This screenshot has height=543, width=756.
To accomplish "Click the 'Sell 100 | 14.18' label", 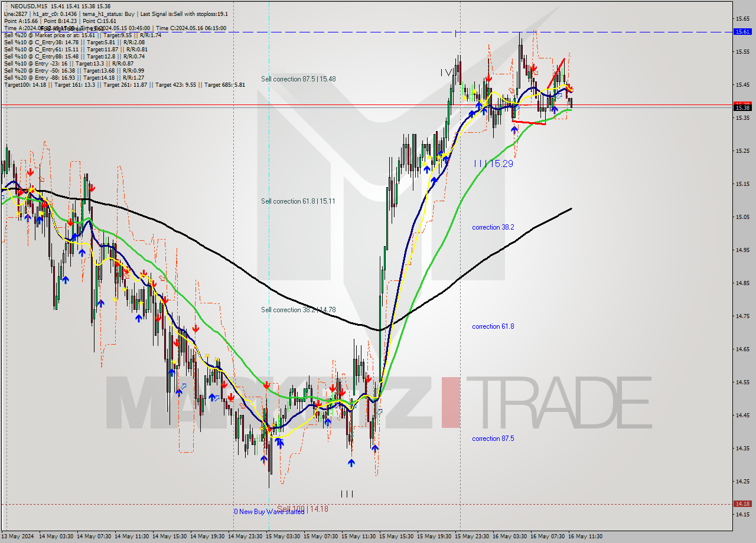I will 302,508.
